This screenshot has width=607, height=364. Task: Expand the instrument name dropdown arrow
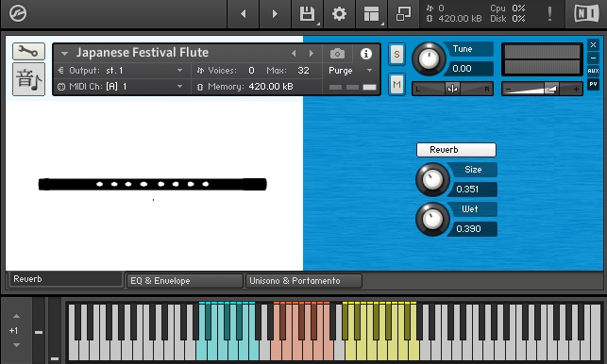[x=64, y=54]
